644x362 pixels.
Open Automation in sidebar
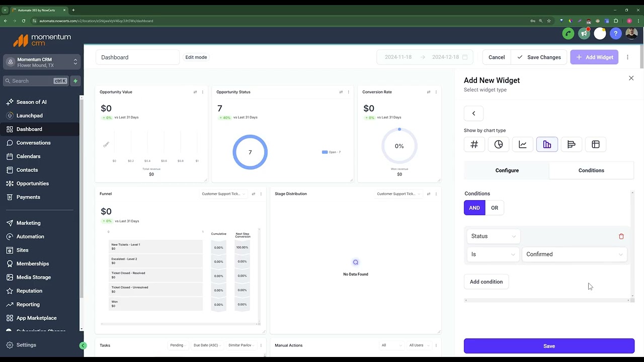point(40,236)
